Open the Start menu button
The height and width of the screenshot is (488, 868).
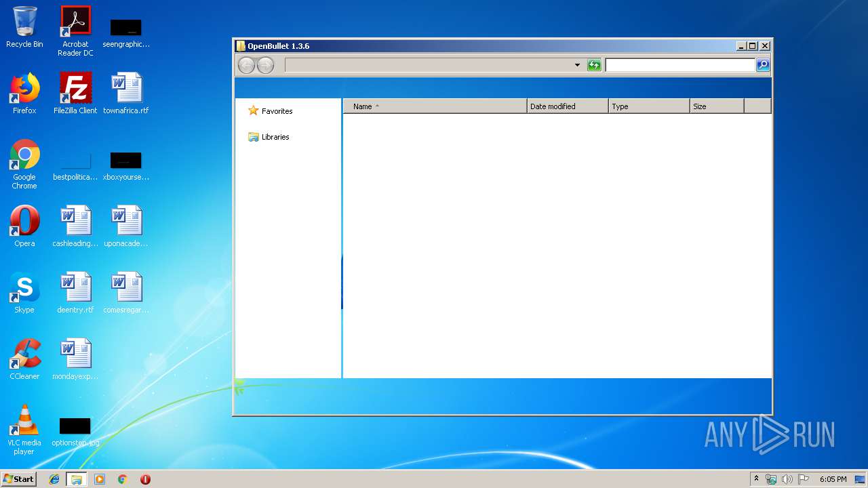point(18,479)
